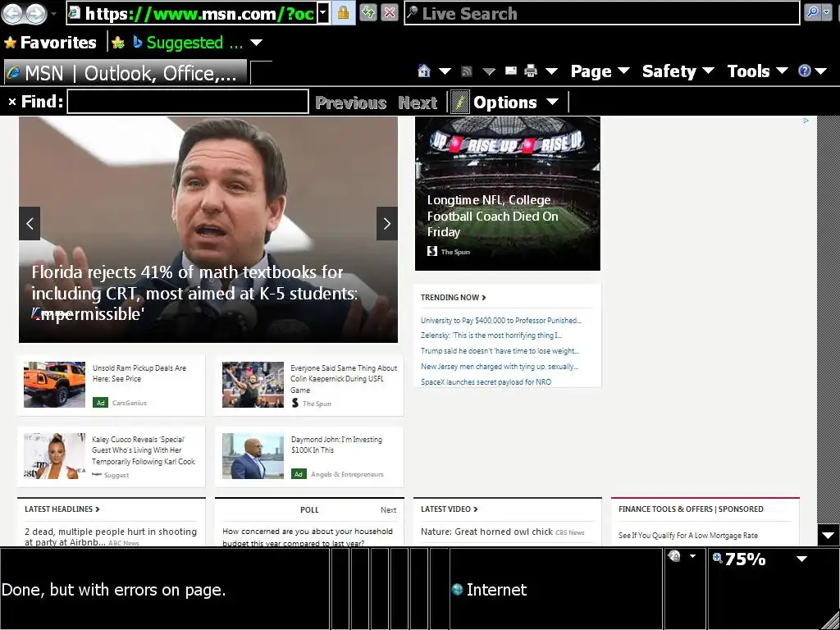Close the Find bar with X

(11, 102)
